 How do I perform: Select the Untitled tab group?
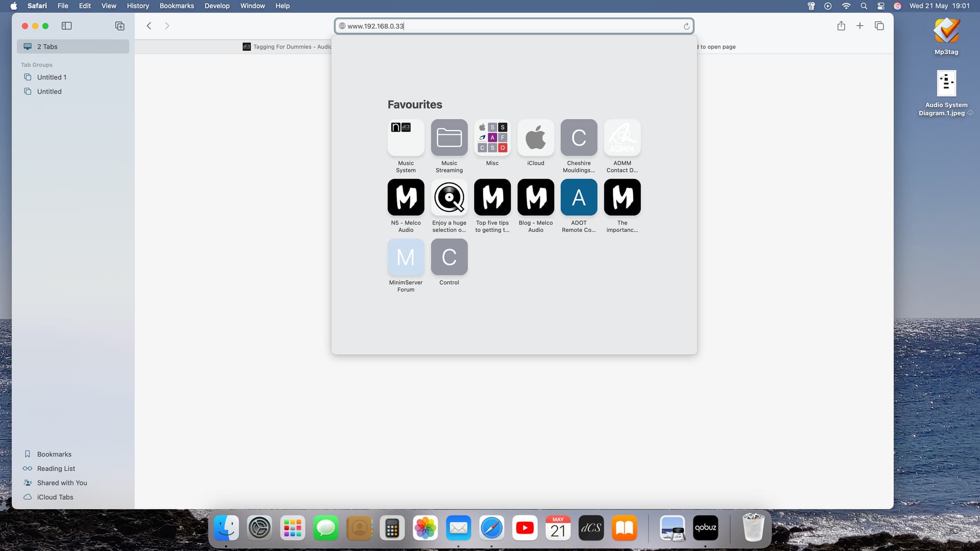[73, 91]
